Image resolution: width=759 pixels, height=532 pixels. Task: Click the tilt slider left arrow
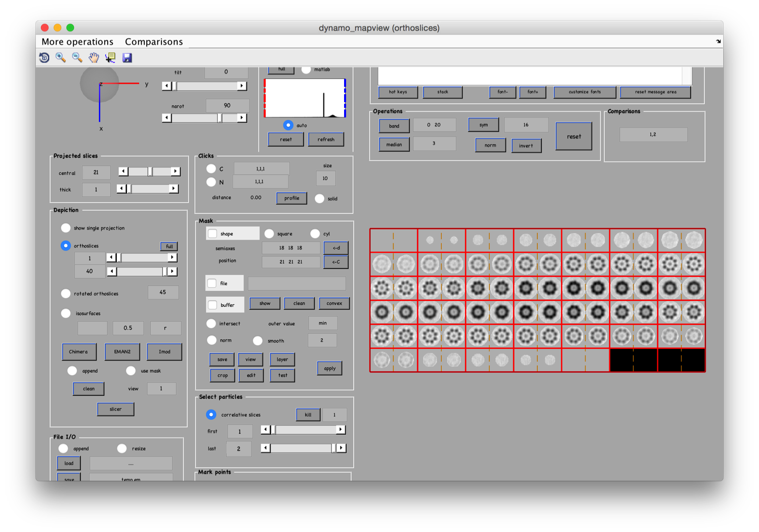(x=166, y=86)
